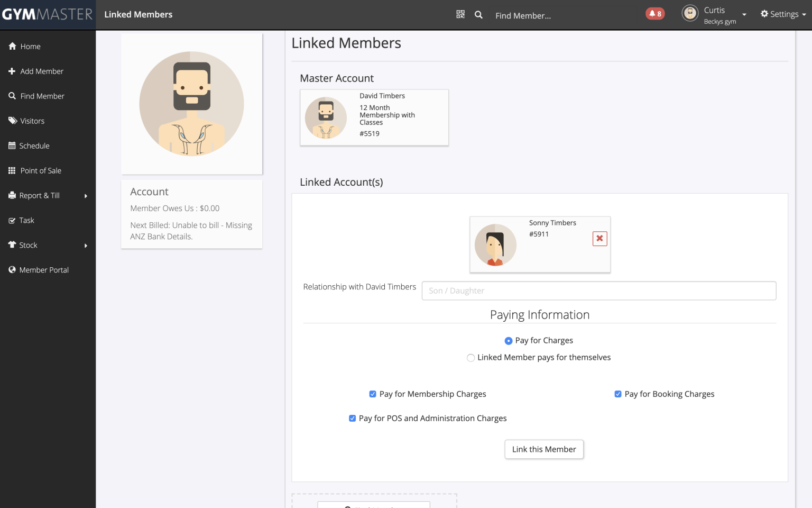The image size is (812, 508).
Task: Open Point of Sale grid icon
Action: pos(12,170)
